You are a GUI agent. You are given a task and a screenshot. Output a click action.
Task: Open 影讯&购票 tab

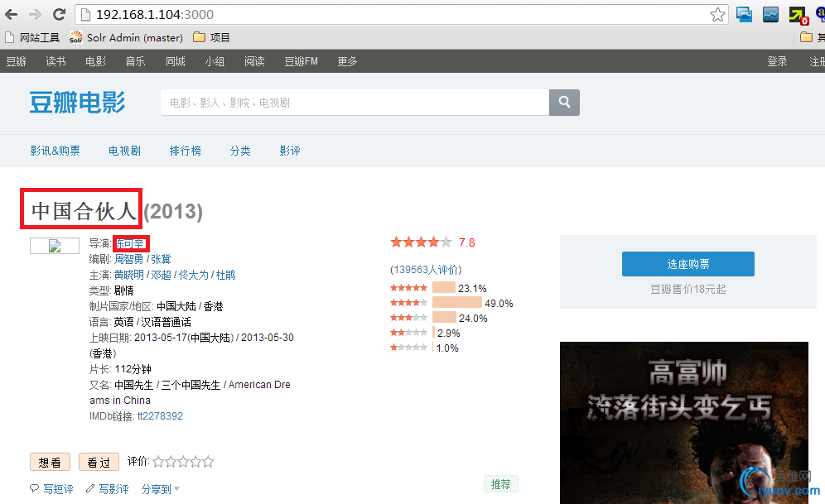(55, 151)
